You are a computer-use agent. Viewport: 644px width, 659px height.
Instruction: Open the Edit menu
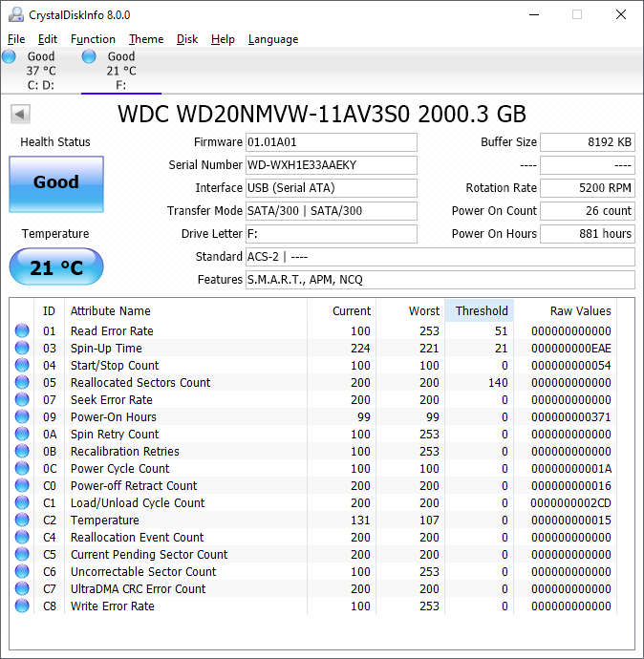[x=48, y=39]
